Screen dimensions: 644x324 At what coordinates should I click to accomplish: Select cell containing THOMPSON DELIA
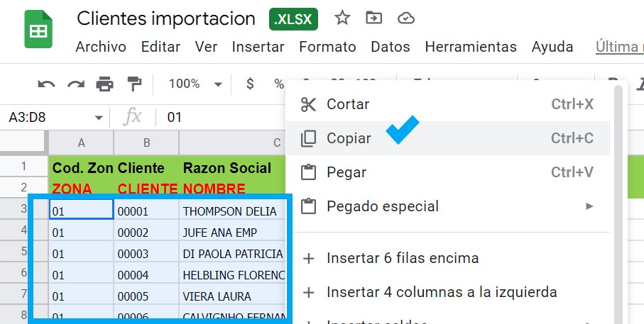(232, 211)
